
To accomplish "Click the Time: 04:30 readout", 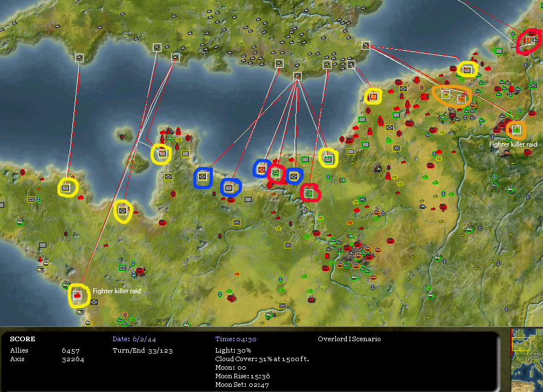I will pyautogui.click(x=236, y=339).
